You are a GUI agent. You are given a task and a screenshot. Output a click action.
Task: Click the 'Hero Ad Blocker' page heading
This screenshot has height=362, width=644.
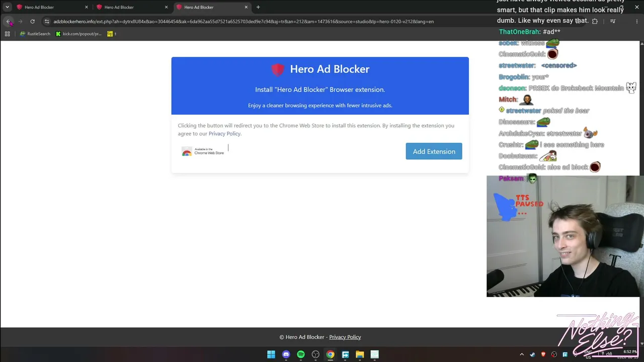[330, 69]
